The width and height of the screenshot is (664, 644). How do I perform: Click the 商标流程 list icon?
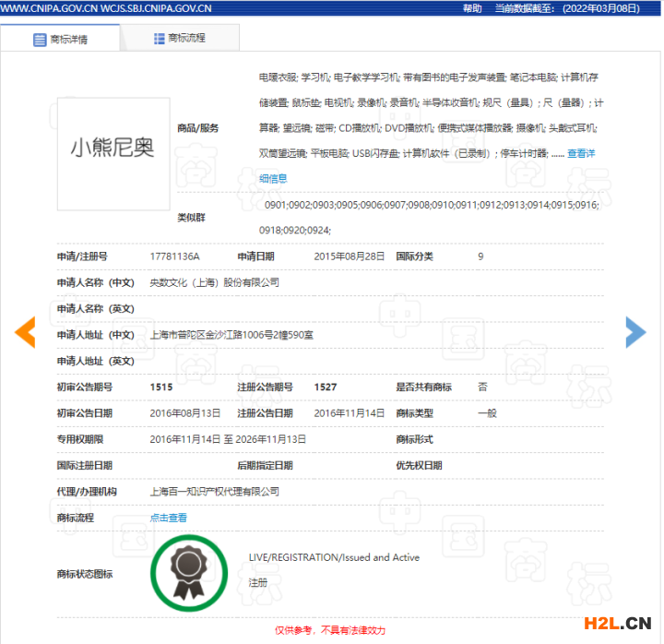coord(160,39)
